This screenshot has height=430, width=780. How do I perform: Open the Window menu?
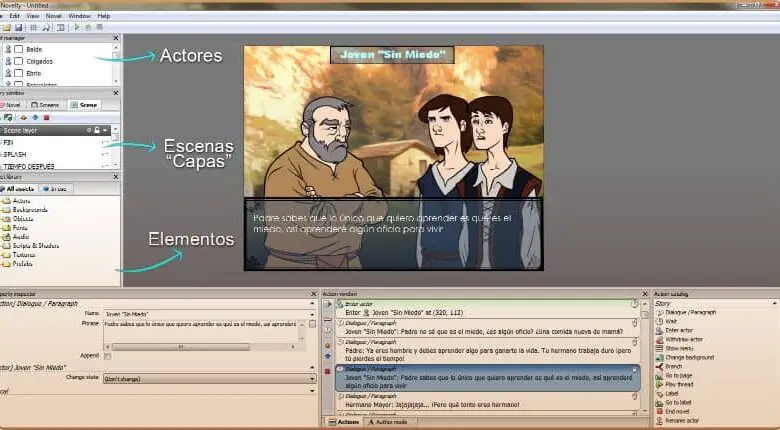click(x=80, y=16)
